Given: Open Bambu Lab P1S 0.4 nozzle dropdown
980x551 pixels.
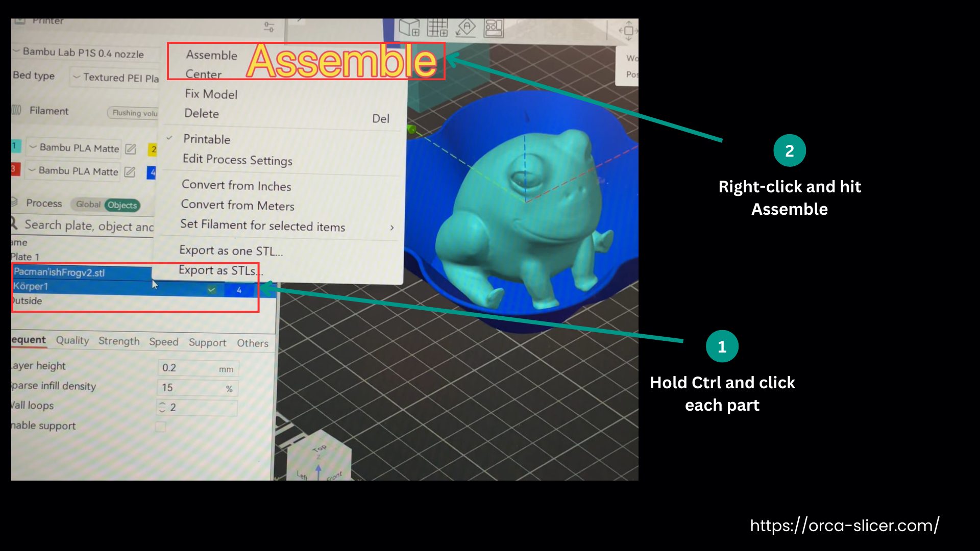Looking at the screenshot, I should (x=85, y=53).
